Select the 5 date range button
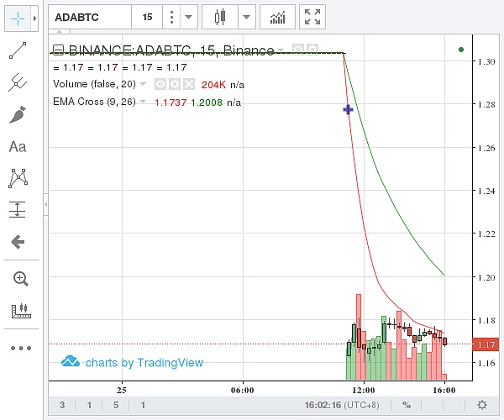The height and width of the screenshot is (420, 504). tap(116, 405)
